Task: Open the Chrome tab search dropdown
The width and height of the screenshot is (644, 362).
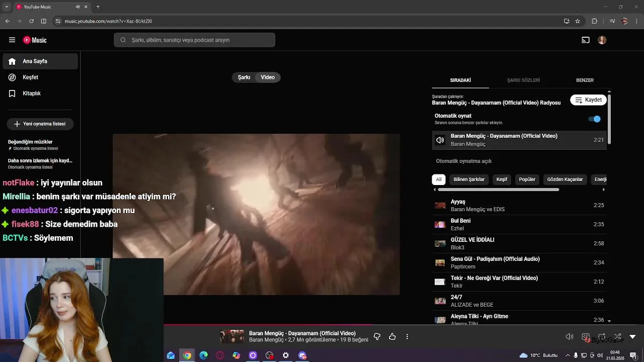Action: click(7, 7)
